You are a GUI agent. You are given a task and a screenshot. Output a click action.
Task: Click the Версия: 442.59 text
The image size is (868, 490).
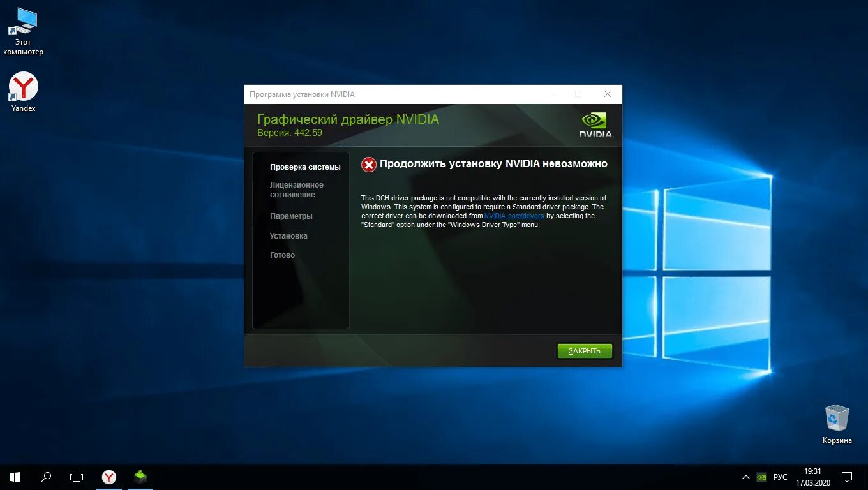pyautogui.click(x=290, y=133)
